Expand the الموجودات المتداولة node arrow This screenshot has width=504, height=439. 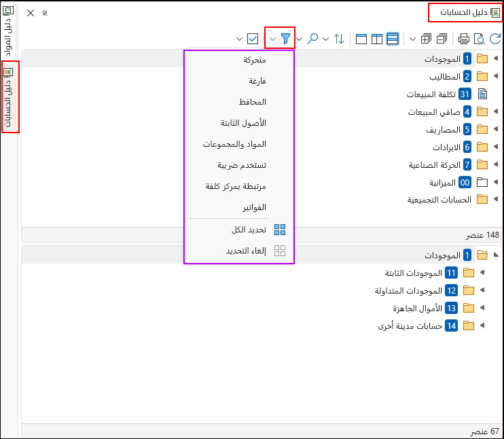482,290
